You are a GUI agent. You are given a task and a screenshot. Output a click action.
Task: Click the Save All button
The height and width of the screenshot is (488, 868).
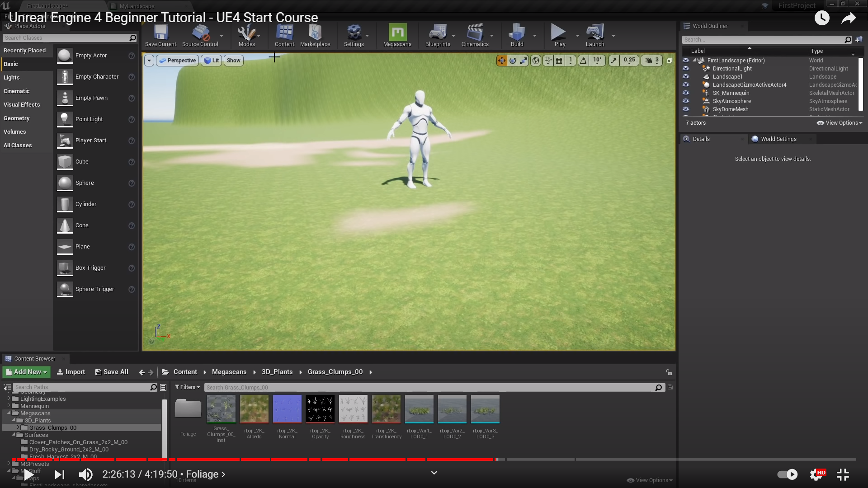click(x=112, y=372)
